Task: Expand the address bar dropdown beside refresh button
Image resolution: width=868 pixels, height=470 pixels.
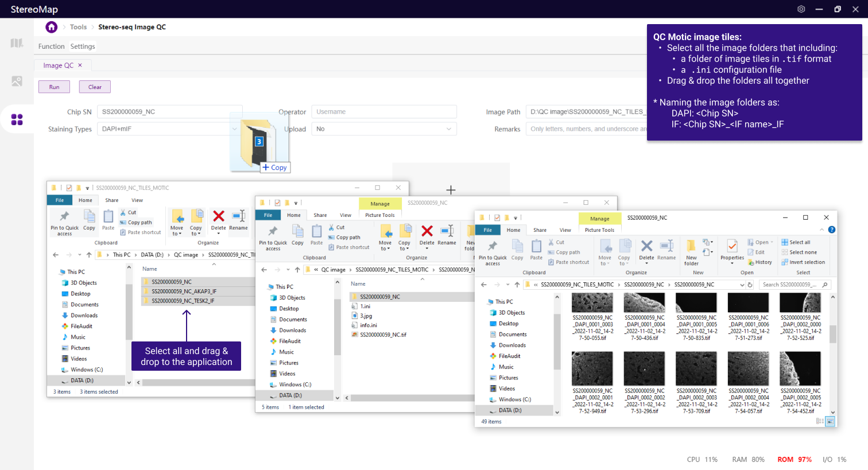Action: (742, 285)
